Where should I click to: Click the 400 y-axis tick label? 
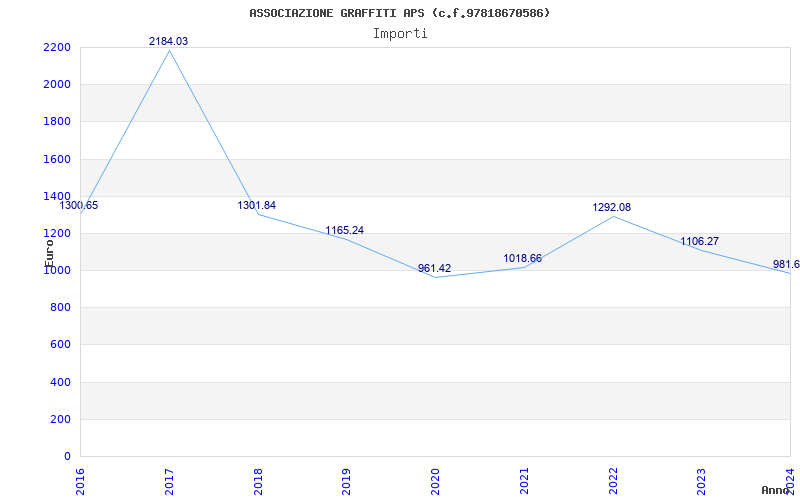pyautogui.click(x=60, y=382)
